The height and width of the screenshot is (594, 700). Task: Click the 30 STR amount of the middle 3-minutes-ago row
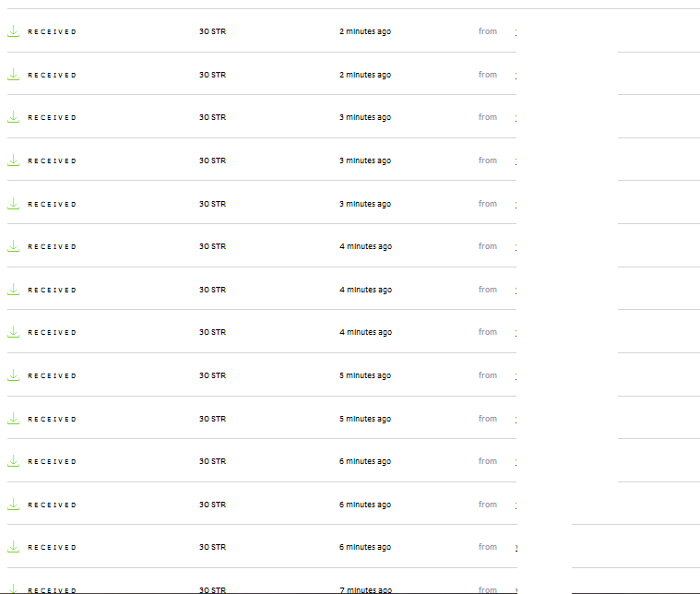(212, 161)
